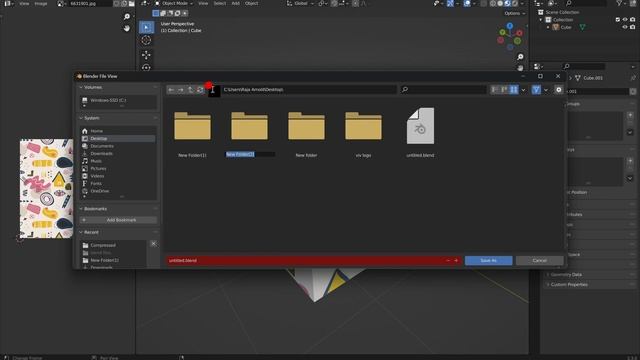Select the New folder thumbnail
Viewport: 640px width, 360px height.
pyautogui.click(x=306, y=127)
